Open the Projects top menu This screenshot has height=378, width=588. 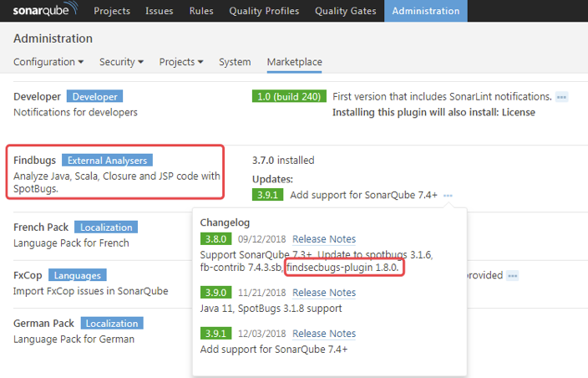coord(112,11)
